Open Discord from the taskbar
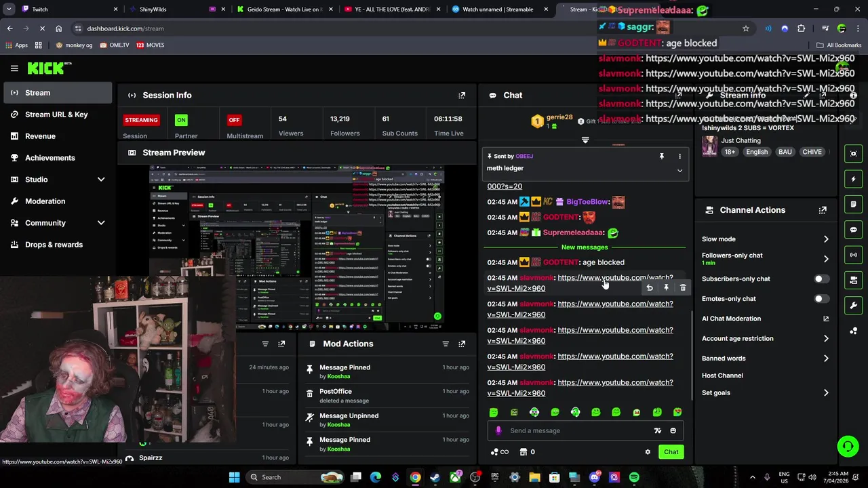868x488 pixels. (595, 477)
